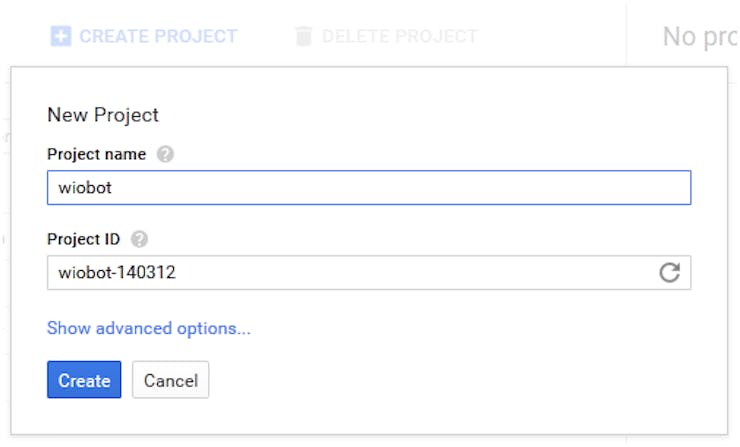Image resolution: width=740 pixels, height=447 pixels.
Task: Click the empty toolbar area right of DELETE PROJECT
Action: [552, 36]
